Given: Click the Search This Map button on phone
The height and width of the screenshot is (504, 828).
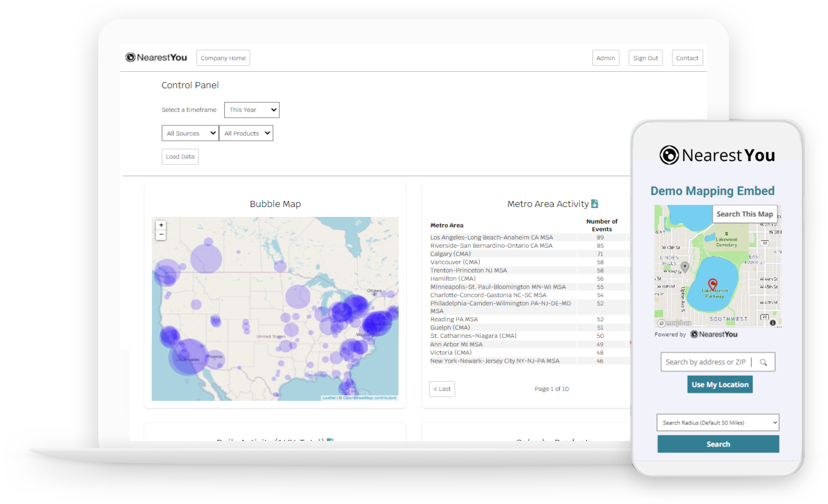Looking at the screenshot, I should coord(745,214).
